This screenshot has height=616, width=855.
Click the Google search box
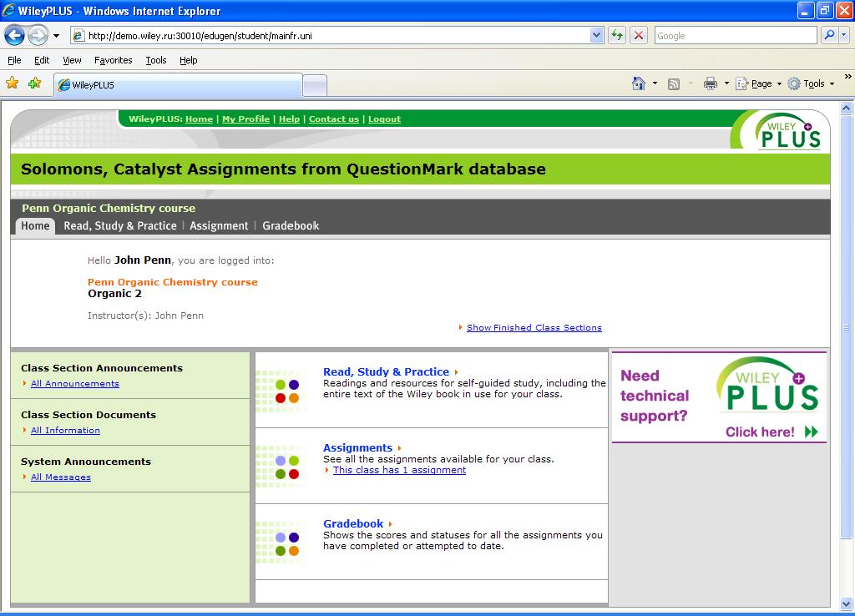[x=735, y=36]
